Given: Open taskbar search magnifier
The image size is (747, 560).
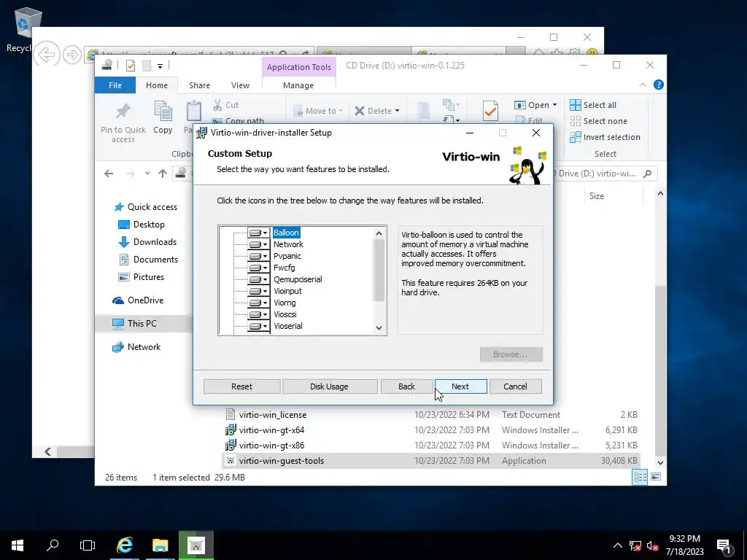Looking at the screenshot, I should coord(53,545).
